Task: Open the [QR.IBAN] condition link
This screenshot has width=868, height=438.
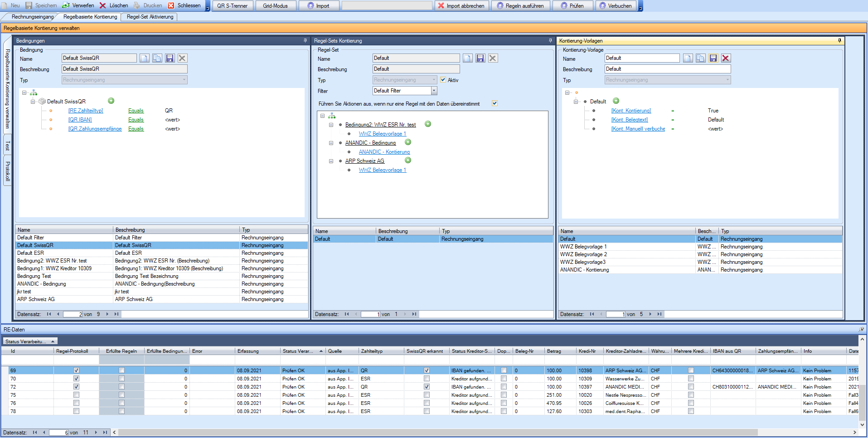Action: click(x=80, y=120)
